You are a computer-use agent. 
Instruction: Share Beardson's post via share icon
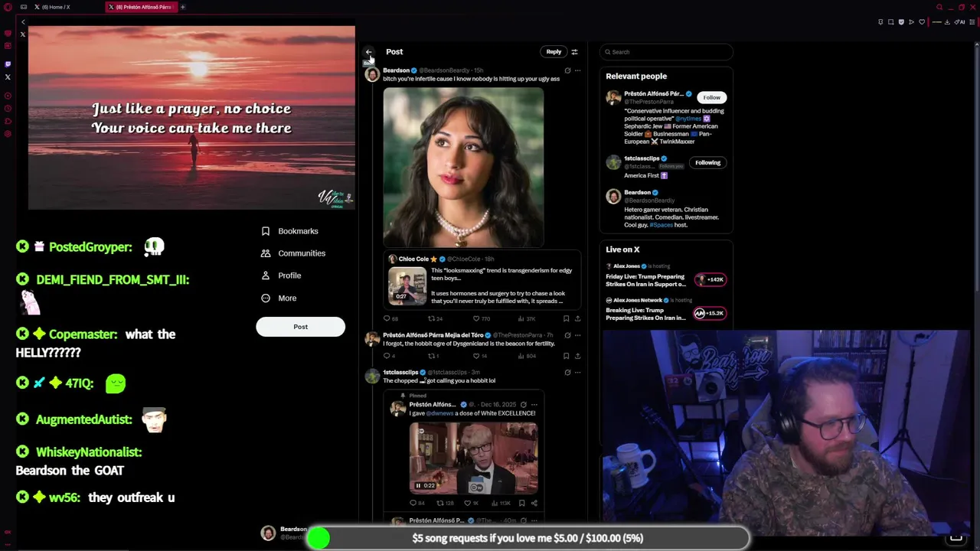pos(577,318)
